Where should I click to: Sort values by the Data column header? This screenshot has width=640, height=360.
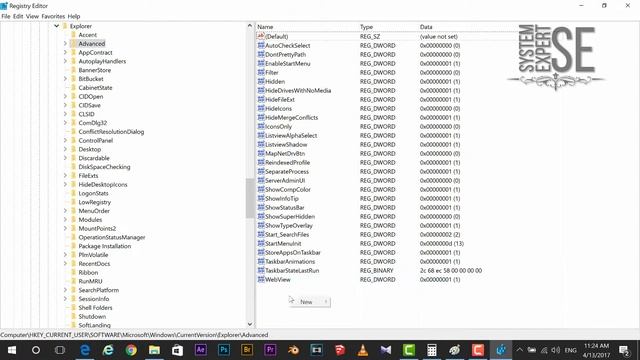pyautogui.click(x=426, y=27)
